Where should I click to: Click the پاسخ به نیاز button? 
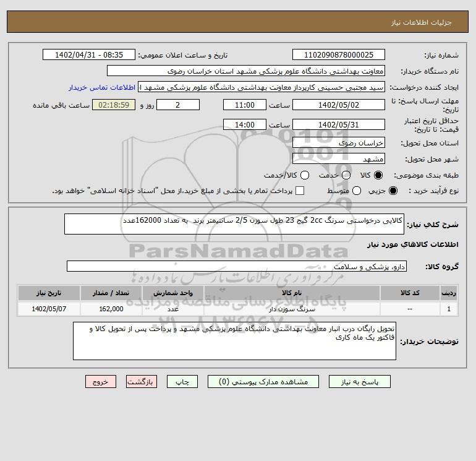(360, 382)
